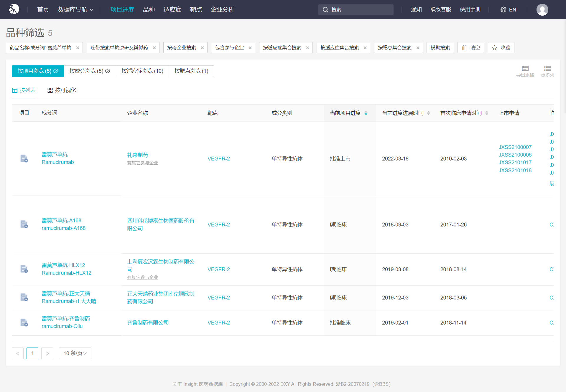Click the Insight site logo
The height and width of the screenshot is (392, 566).
[14, 9]
